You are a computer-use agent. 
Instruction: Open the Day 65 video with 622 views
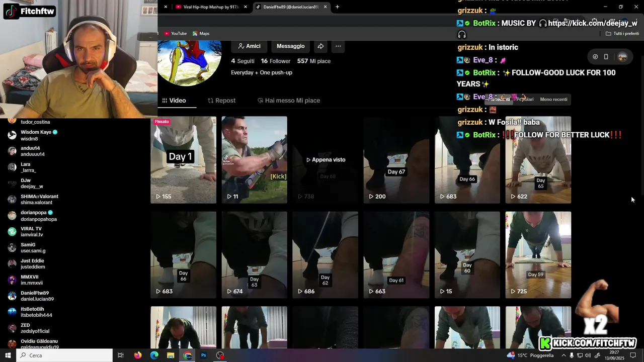(538, 160)
